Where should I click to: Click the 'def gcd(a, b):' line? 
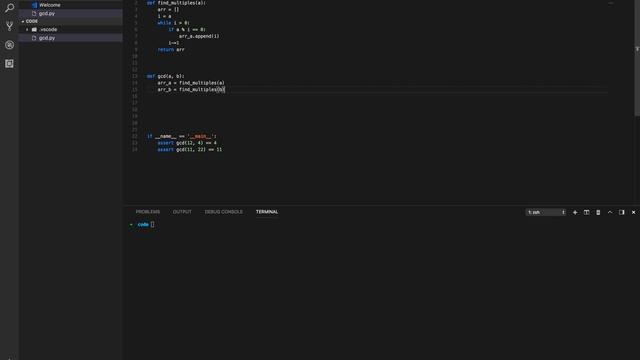(x=165, y=76)
